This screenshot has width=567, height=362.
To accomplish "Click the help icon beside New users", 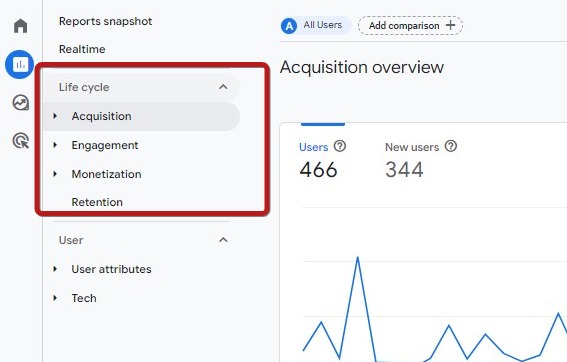I will pos(451,146).
